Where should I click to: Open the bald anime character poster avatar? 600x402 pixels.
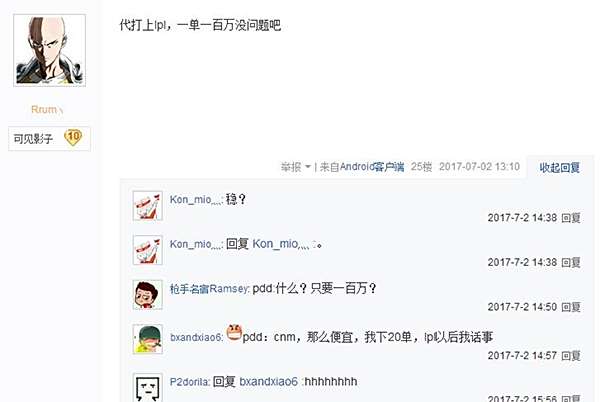click(x=49, y=50)
